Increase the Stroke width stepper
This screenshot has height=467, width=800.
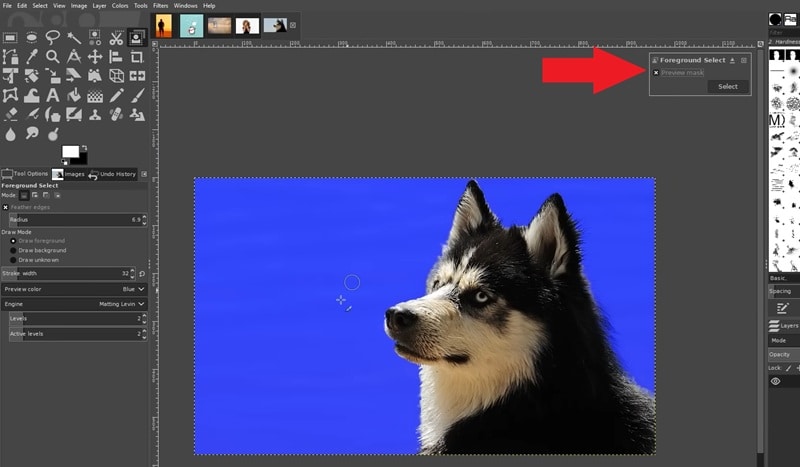pyautogui.click(x=133, y=271)
